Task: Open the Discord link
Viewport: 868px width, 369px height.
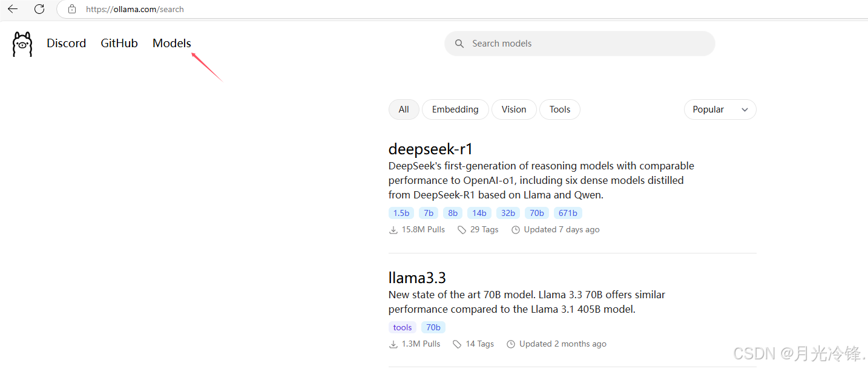Action: [67, 44]
